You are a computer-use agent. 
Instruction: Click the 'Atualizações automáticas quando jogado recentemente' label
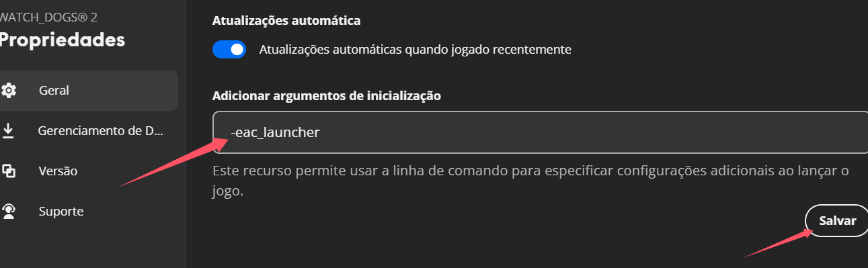[415, 49]
